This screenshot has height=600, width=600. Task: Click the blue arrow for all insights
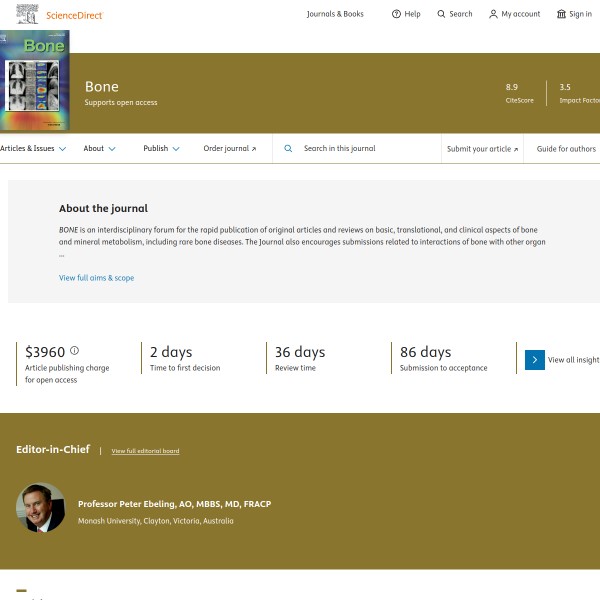click(x=535, y=359)
